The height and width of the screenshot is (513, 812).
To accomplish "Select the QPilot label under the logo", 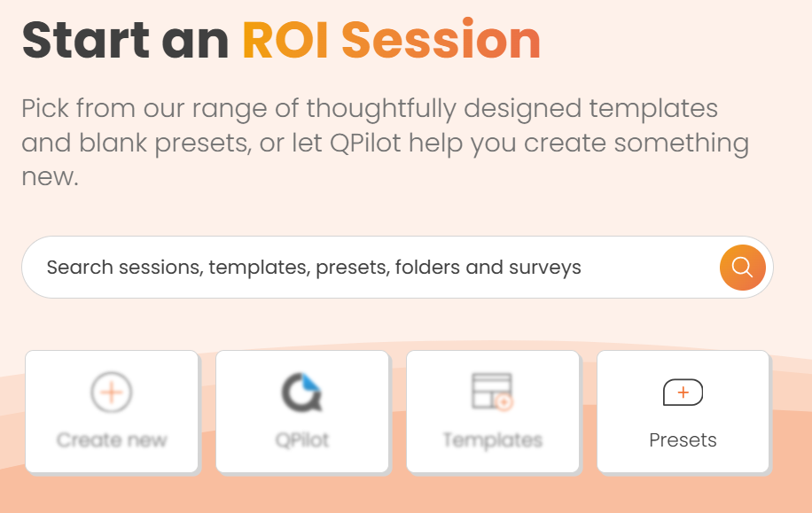I will tap(302, 440).
